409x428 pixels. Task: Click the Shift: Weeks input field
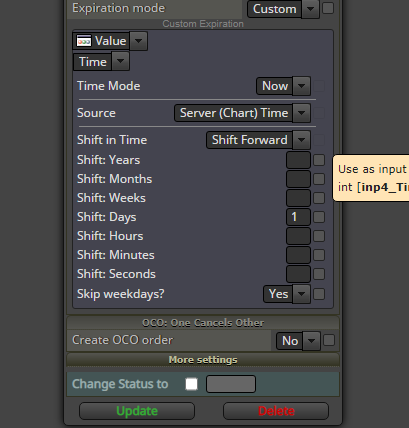[x=298, y=198]
